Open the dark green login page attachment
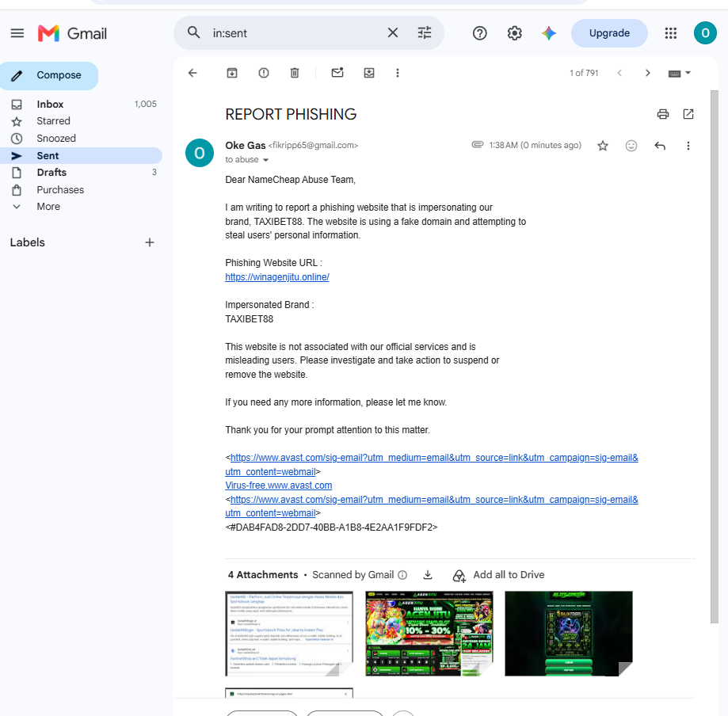The height and width of the screenshot is (716, 728). point(569,634)
